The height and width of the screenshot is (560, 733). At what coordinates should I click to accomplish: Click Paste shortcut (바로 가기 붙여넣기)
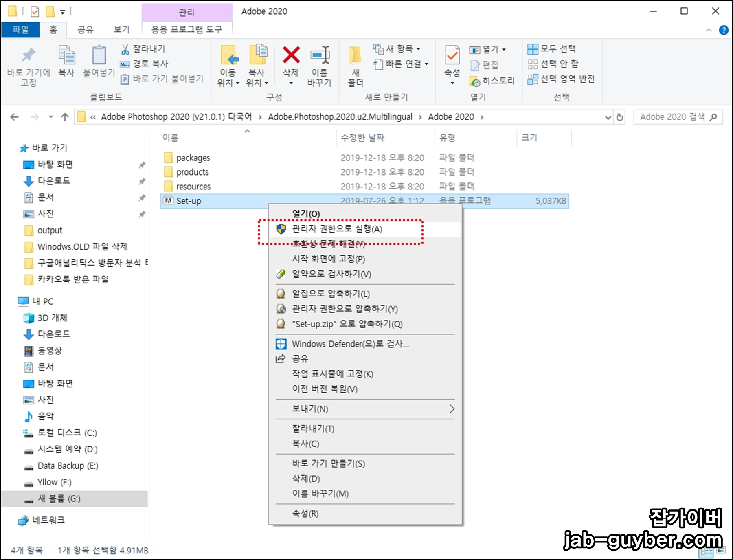pos(162,79)
